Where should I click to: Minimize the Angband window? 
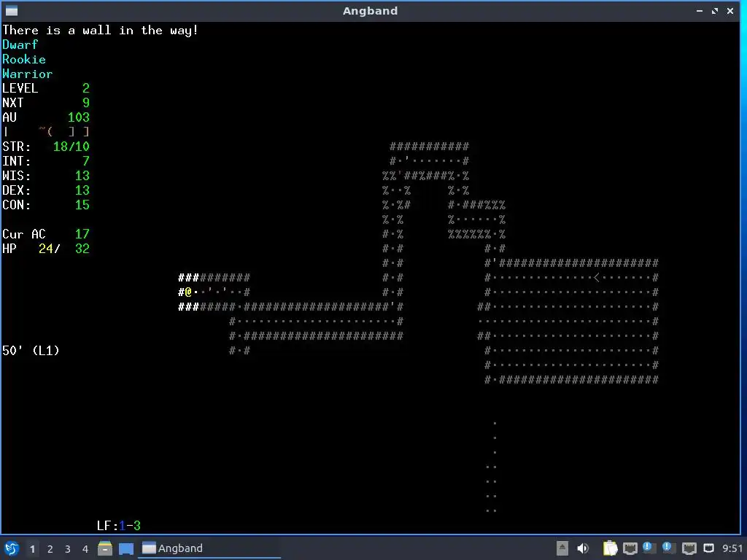700,10
